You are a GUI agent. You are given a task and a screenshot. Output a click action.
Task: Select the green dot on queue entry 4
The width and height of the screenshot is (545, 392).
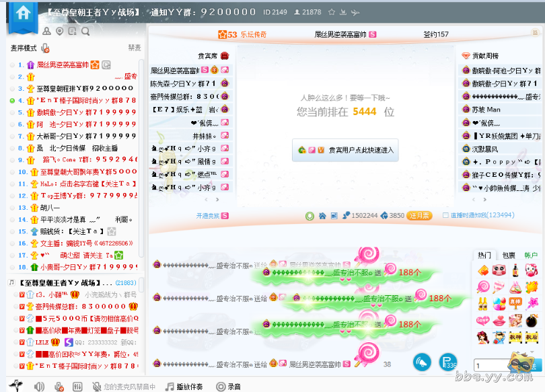pos(13,101)
